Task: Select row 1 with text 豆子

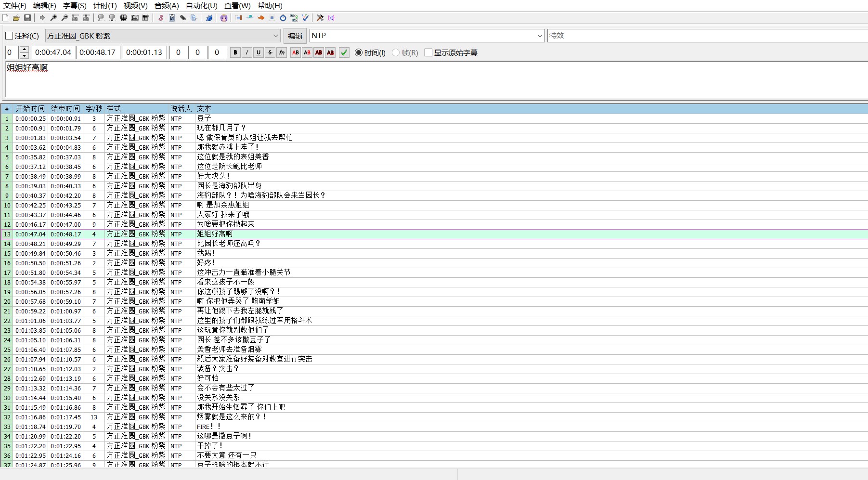Action: click(434, 118)
